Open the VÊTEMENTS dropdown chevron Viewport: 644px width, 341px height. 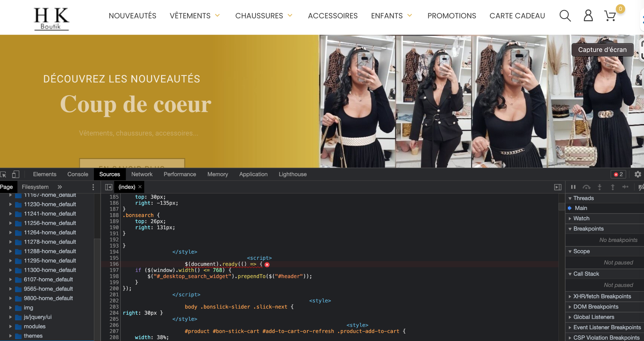(217, 15)
